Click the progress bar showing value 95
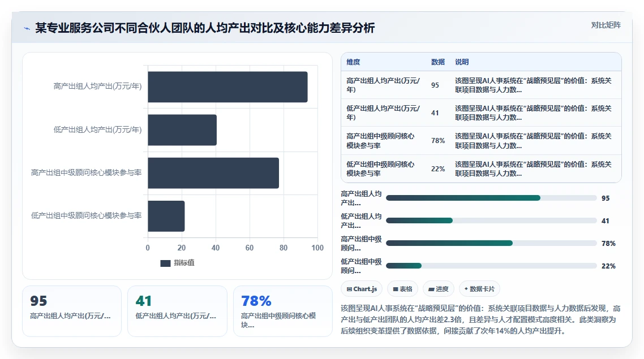This screenshot has height=359, width=644. pos(491,198)
